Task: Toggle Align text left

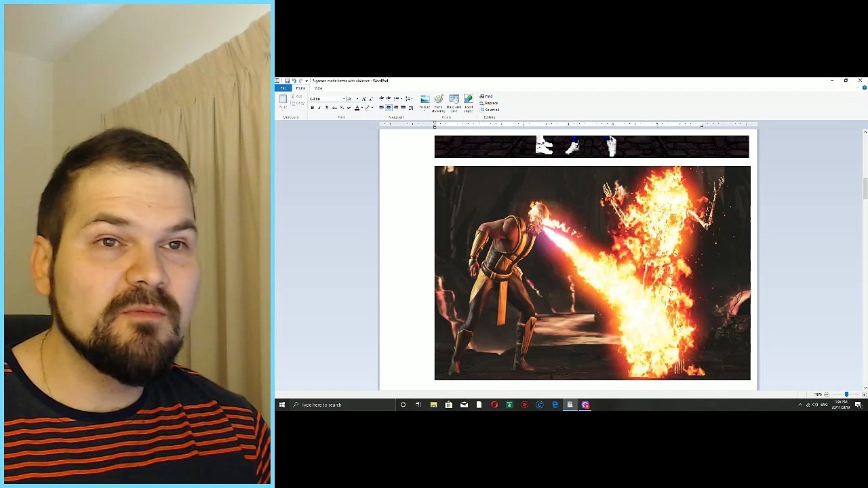Action: click(x=381, y=108)
